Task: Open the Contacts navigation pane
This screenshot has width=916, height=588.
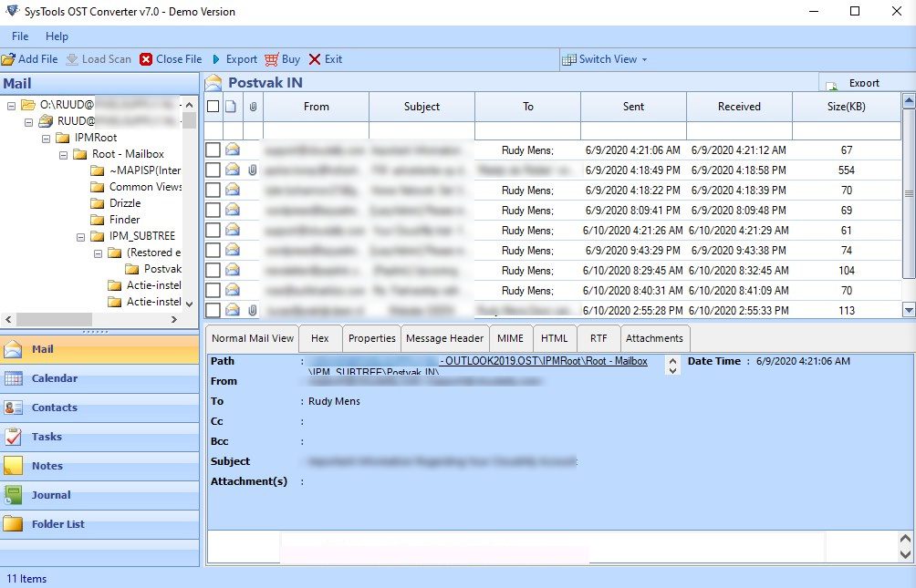Action: [99, 407]
